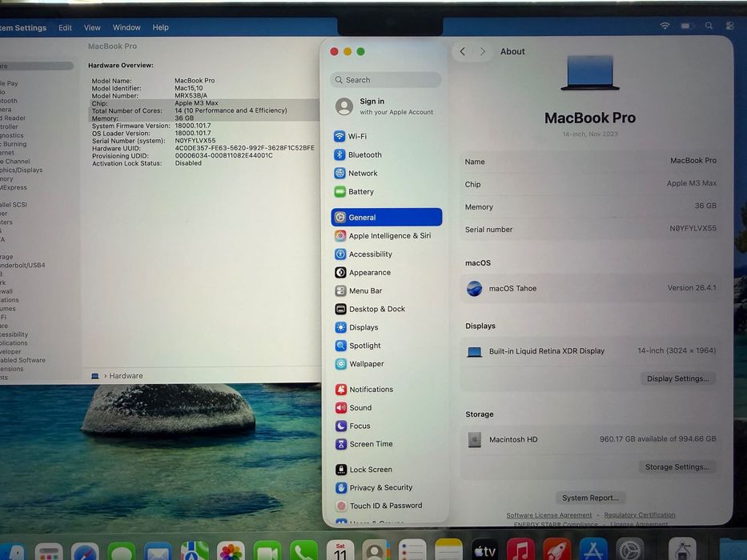747x560 pixels.
Task: Open Sound settings in sidebar
Action: [387, 408]
